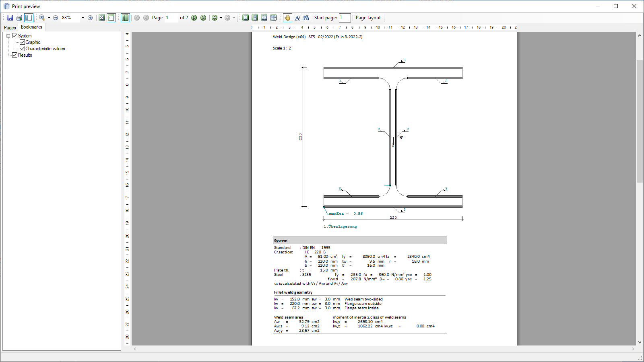Screen dimensions: 644x362
Task: Click the fit page width icon
Action: (111, 18)
